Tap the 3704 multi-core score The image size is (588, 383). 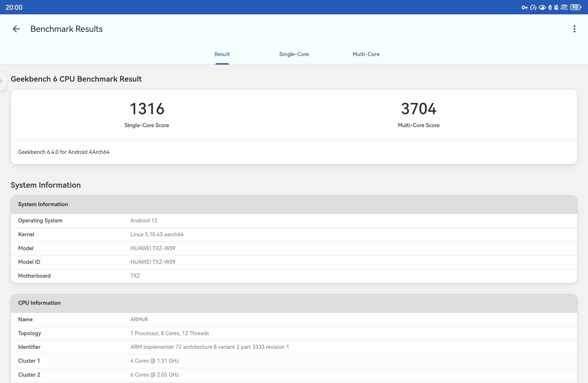tap(418, 109)
